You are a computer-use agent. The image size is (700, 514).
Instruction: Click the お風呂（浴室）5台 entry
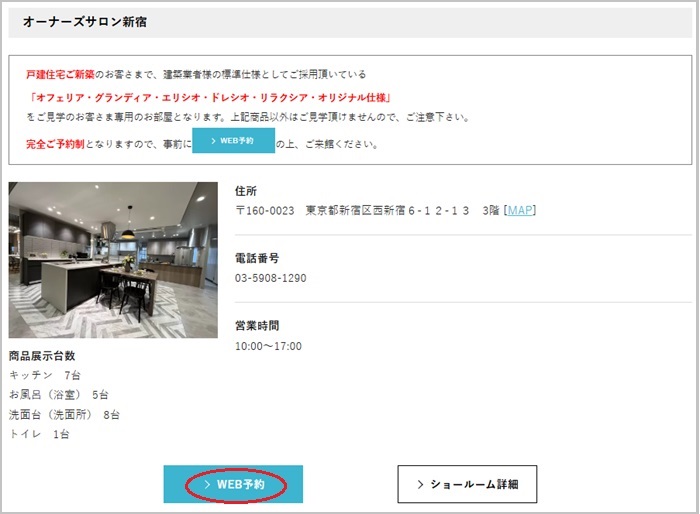[59, 395]
